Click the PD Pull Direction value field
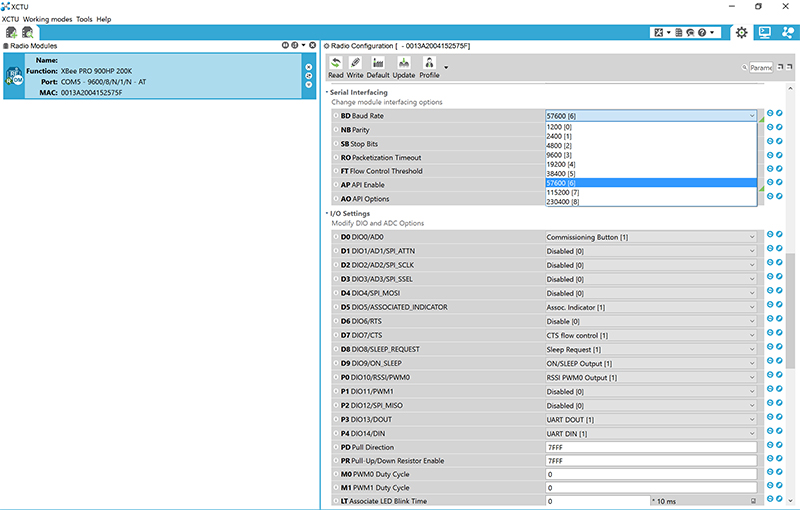The width and height of the screenshot is (800, 510). click(651, 447)
